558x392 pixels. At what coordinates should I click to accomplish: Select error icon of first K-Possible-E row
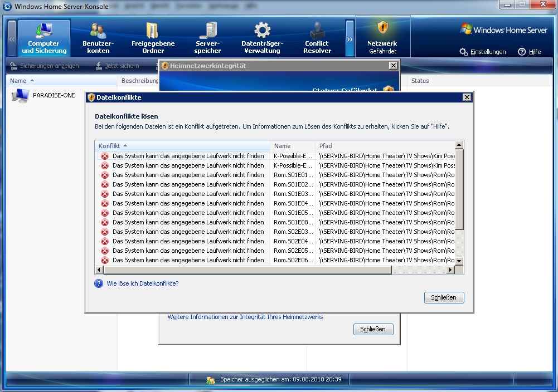click(x=105, y=156)
